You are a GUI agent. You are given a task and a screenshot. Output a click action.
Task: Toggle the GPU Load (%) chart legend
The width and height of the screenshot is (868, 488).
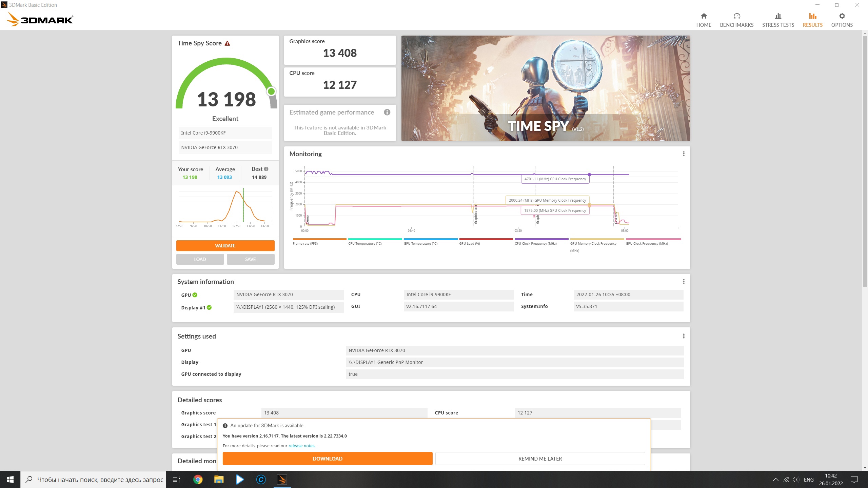(469, 243)
